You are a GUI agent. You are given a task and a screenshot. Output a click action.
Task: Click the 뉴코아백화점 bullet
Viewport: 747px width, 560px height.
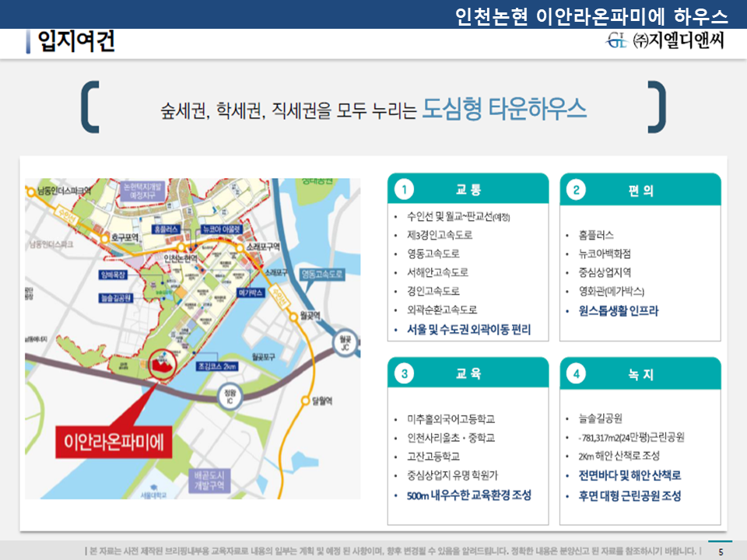point(605,254)
